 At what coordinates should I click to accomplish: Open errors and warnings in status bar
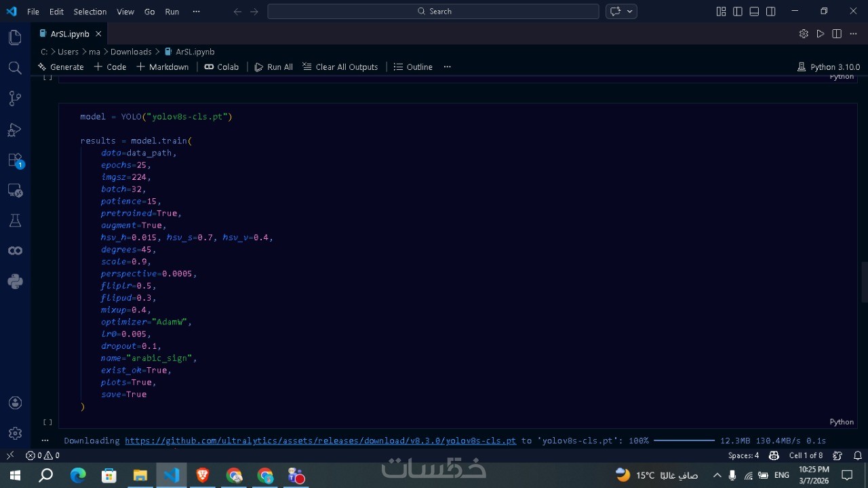pyautogui.click(x=43, y=455)
